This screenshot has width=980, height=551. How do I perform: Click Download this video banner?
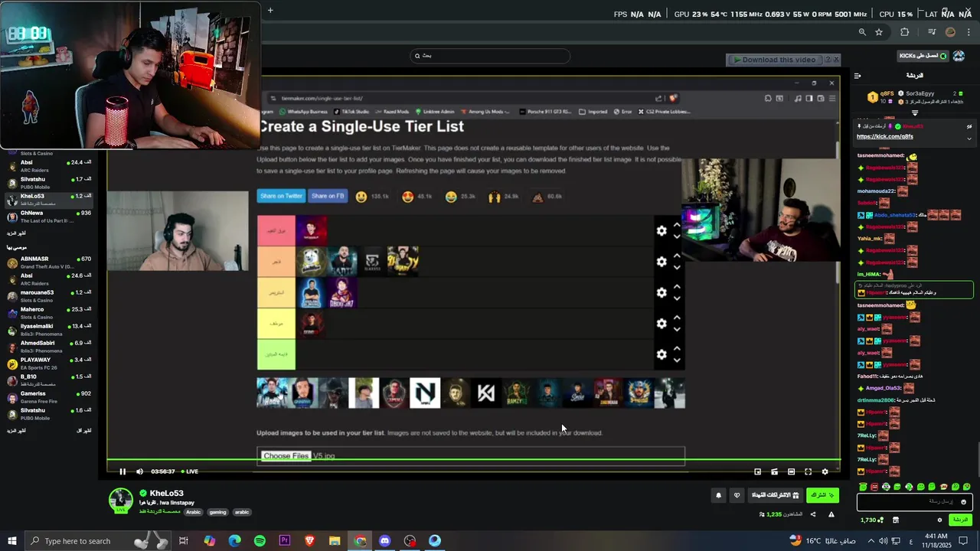point(775,60)
